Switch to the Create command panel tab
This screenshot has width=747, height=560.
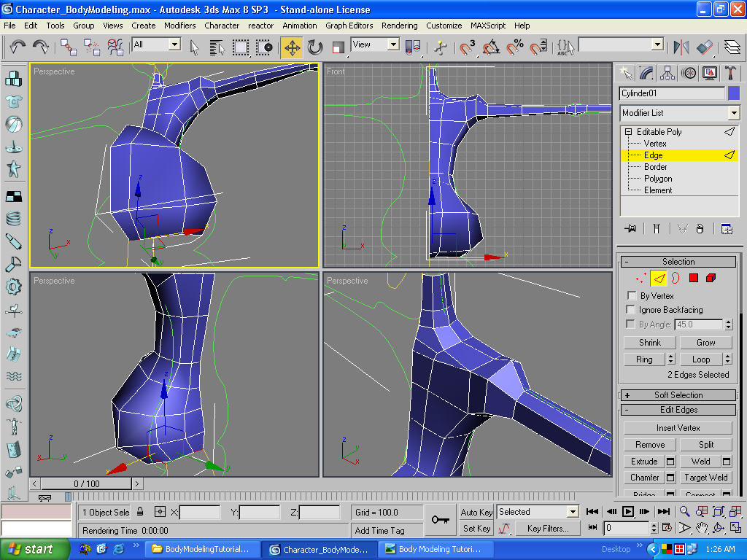pyautogui.click(x=626, y=73)
